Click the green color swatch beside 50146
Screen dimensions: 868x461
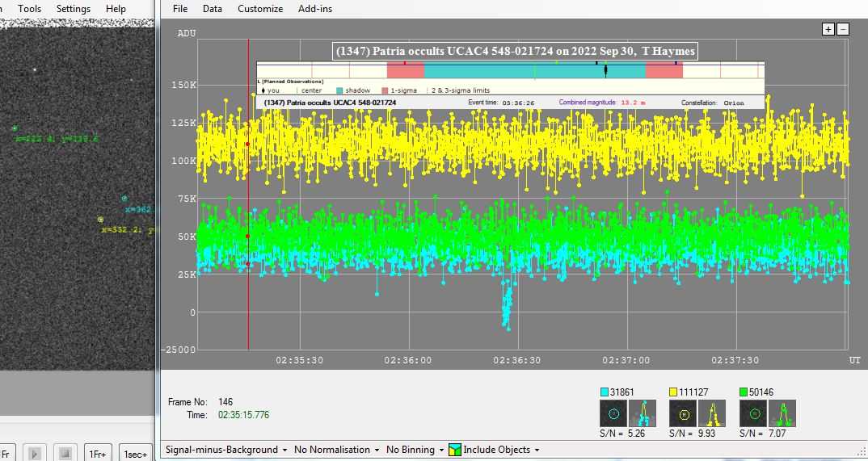744,392
